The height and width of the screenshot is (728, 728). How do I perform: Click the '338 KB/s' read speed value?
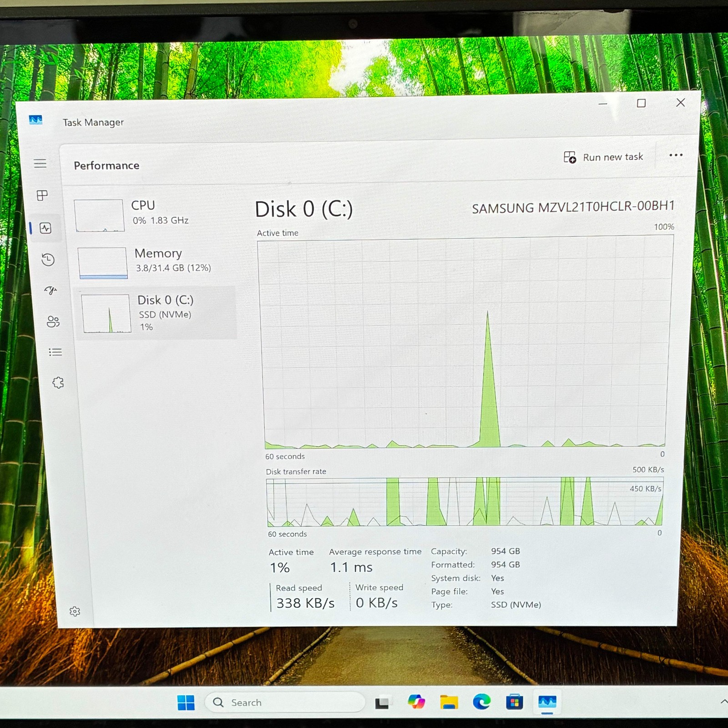pyautogui.click(x=305, y=603)
